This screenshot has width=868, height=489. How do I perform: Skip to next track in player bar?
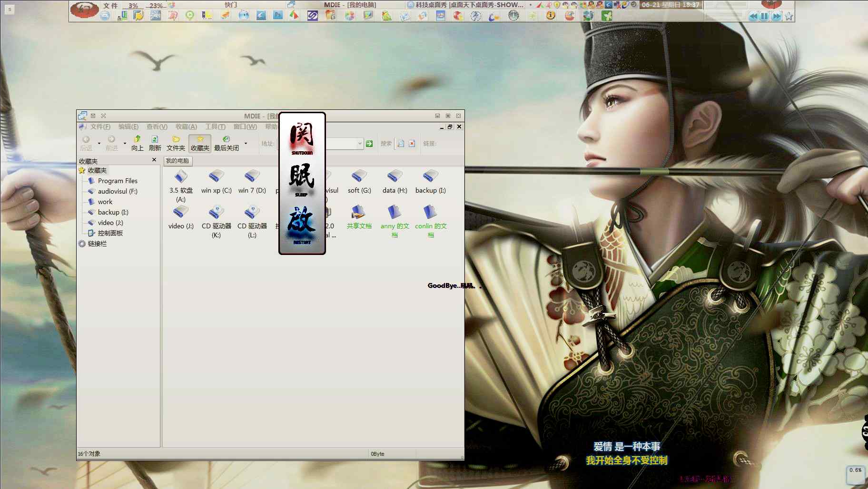pos(777,16)
